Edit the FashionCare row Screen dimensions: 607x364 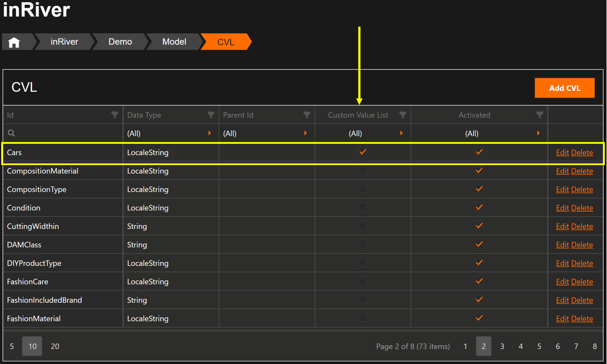[563, 282]
